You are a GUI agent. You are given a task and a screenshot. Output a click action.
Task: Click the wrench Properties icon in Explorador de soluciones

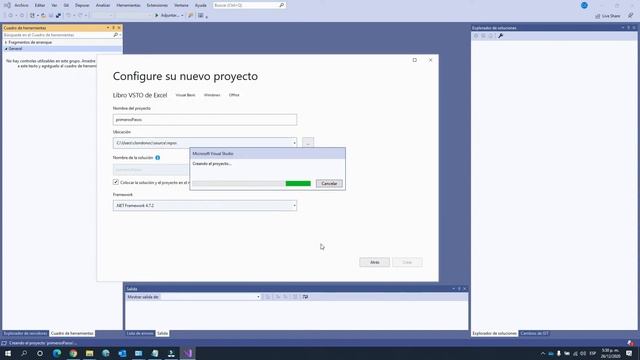click(x=500, y=36)
